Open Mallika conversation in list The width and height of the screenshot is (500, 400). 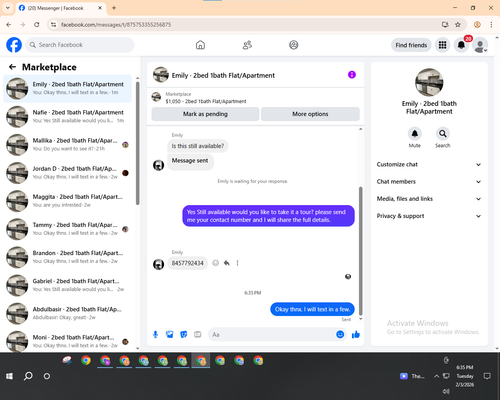[x=67, y=145]
